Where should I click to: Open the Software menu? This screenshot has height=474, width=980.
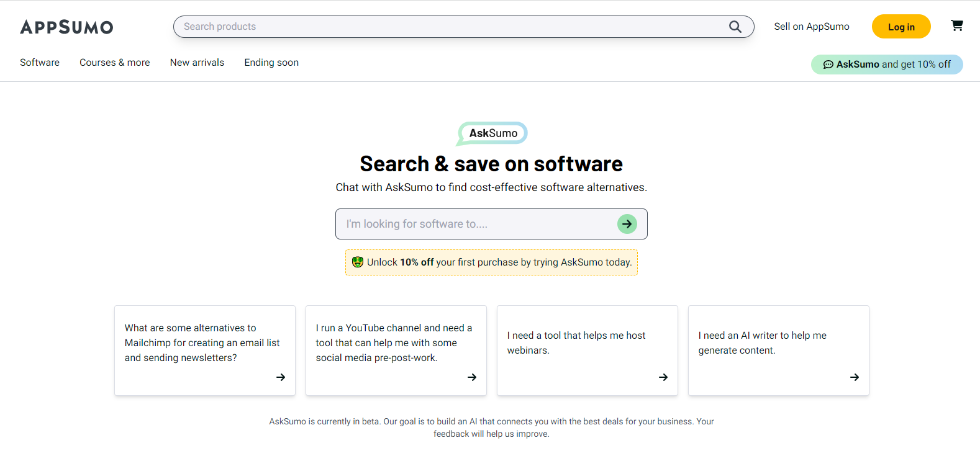[x=40, y=63]
